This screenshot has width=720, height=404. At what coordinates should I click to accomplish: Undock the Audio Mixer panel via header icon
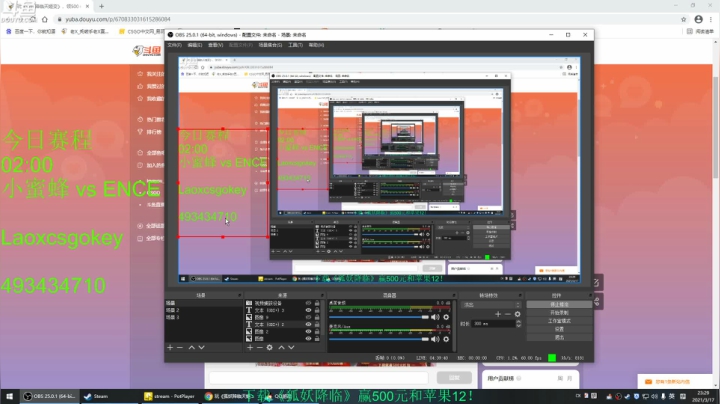pyautogui.click(x=454, y=295)
